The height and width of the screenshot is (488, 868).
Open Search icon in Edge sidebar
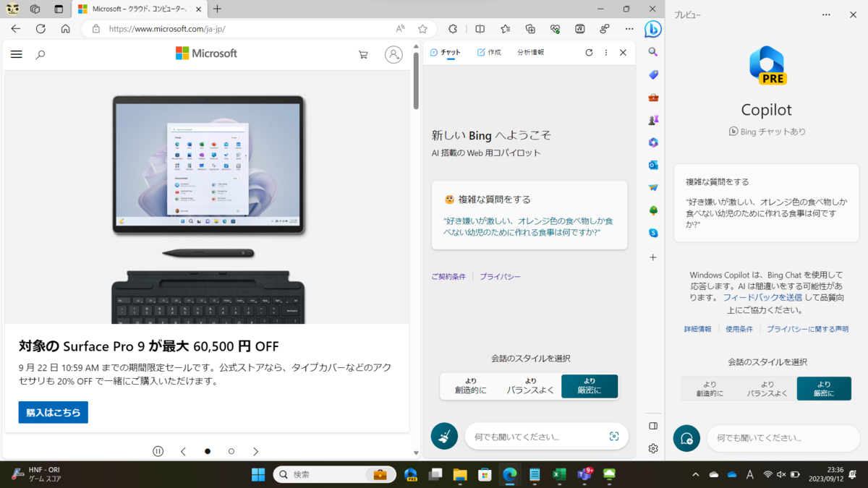653,52
